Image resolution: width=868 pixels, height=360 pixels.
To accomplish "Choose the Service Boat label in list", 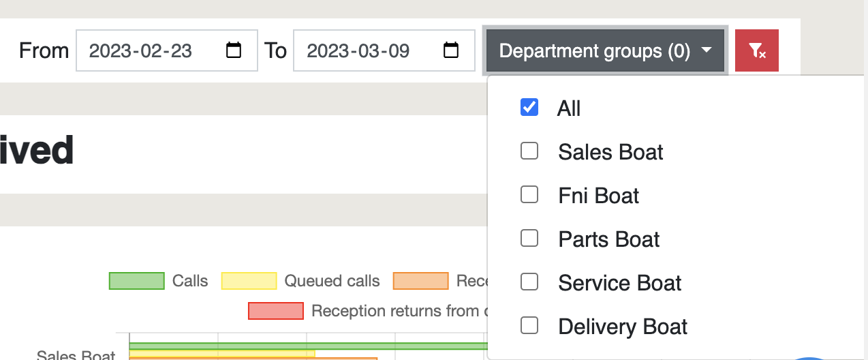I will 619,283.
